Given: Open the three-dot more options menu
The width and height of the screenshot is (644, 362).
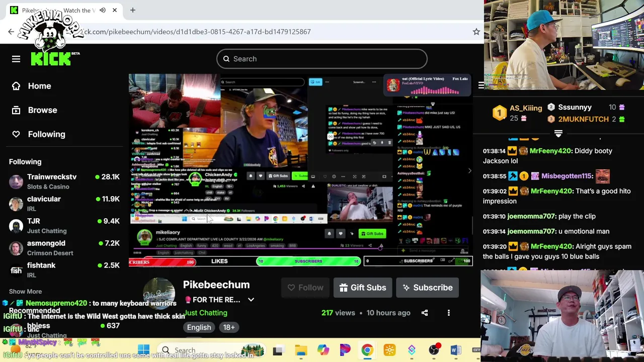Looking at the screenshot, I should (x=449, y=313).
